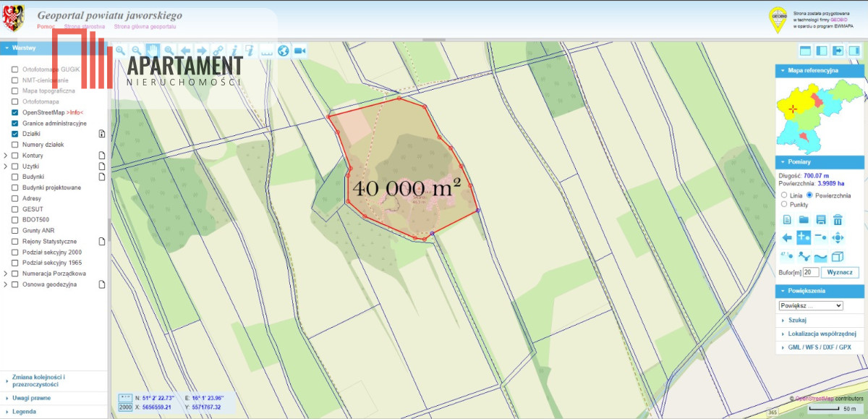
Task: Save measurement with disk icon
Action: pos(821,220)
